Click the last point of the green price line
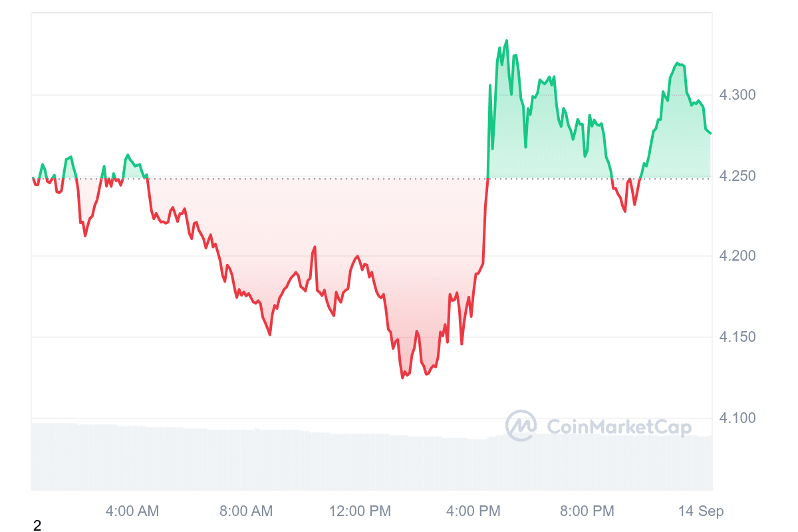Viewport: 798px width, 532px height. 710,133
